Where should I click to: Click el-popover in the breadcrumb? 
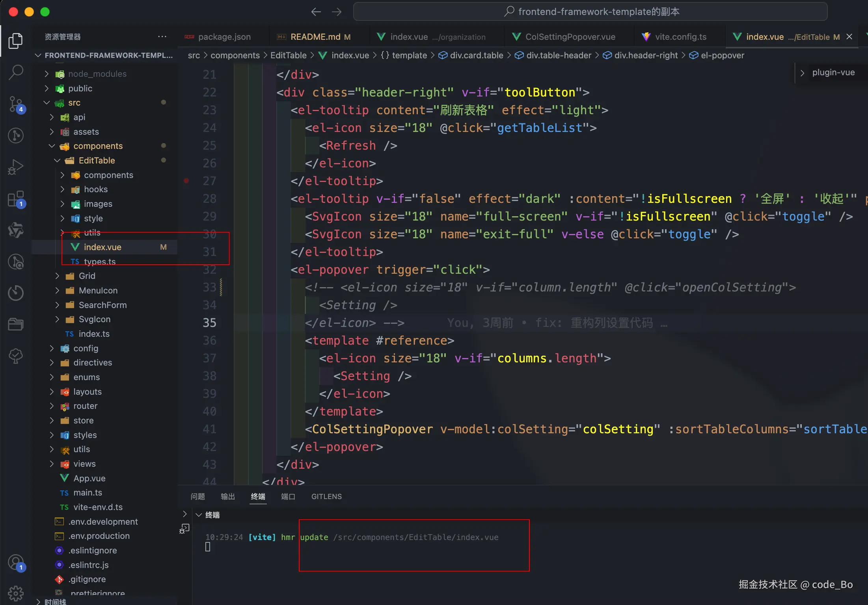point(722,56)
